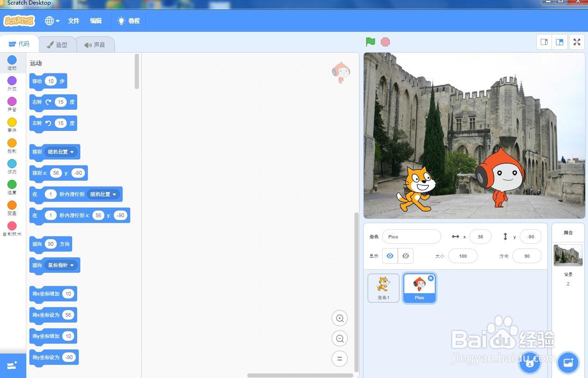Click the 将y坐标增加 10 block

[x=53, y=336]
